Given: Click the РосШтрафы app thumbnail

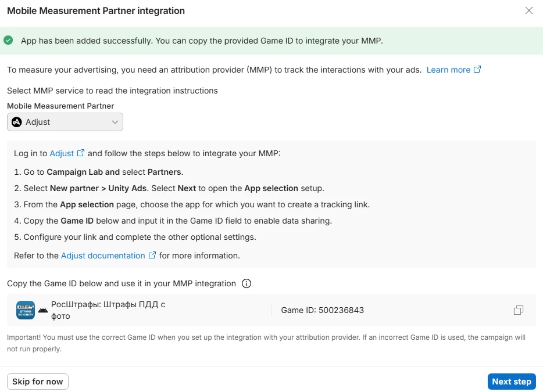Looking at the screenshot, I should [26, 310].
